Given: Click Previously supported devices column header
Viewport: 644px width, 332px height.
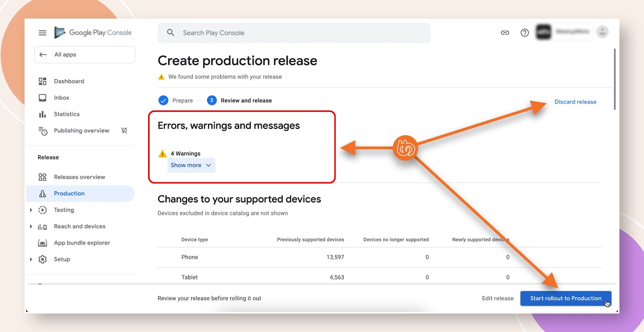Looking at the screenshot, I should [x=310, y=240].
